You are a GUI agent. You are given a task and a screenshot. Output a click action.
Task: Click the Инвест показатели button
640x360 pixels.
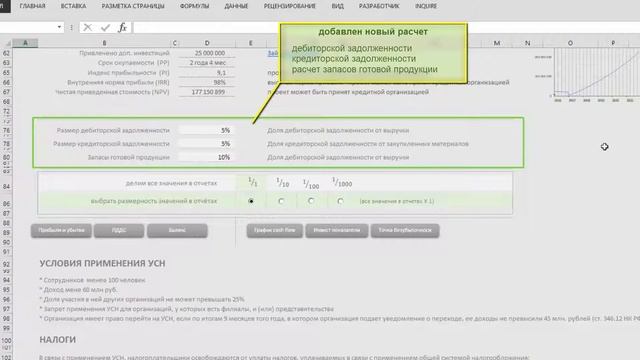[x=337, y=230]
